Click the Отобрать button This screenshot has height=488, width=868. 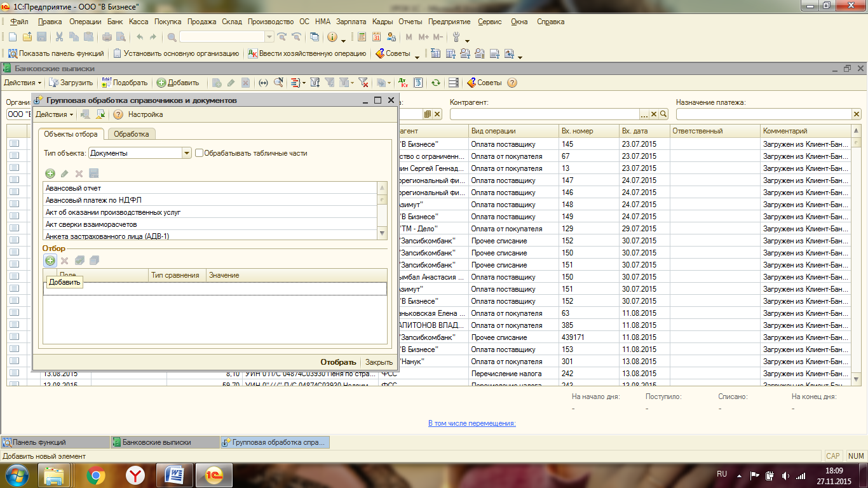coord(337,362)
